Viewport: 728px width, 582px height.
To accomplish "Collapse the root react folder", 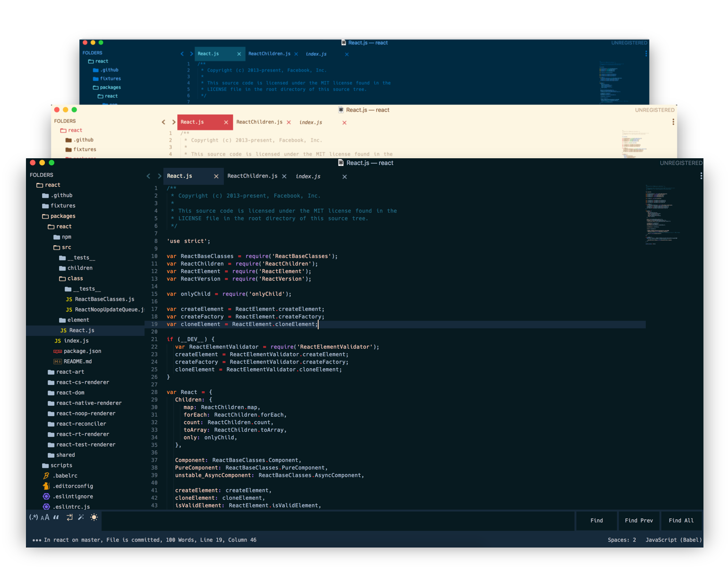I will 48,185.
